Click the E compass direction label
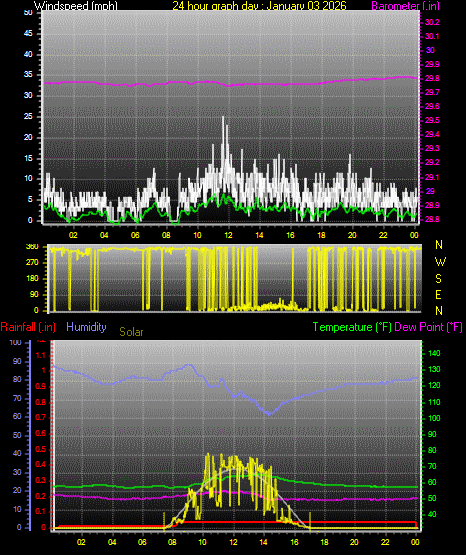466x555 pixels. pyautogui.click(x=438, y=295)
